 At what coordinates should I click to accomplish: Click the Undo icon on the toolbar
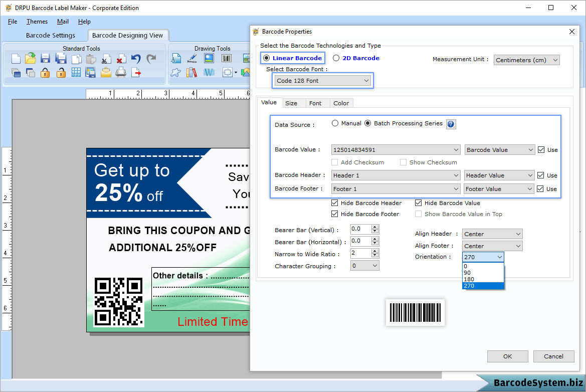click(x=135, y=58)
